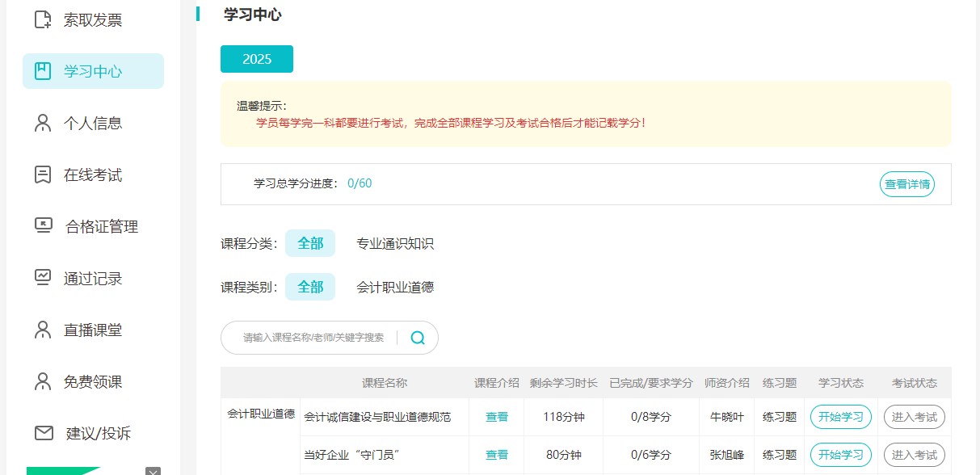Image resolution: width=980 pixels, height=475 pixels.
Task: Filter courses by 专业通识知识
Action: 395,243
